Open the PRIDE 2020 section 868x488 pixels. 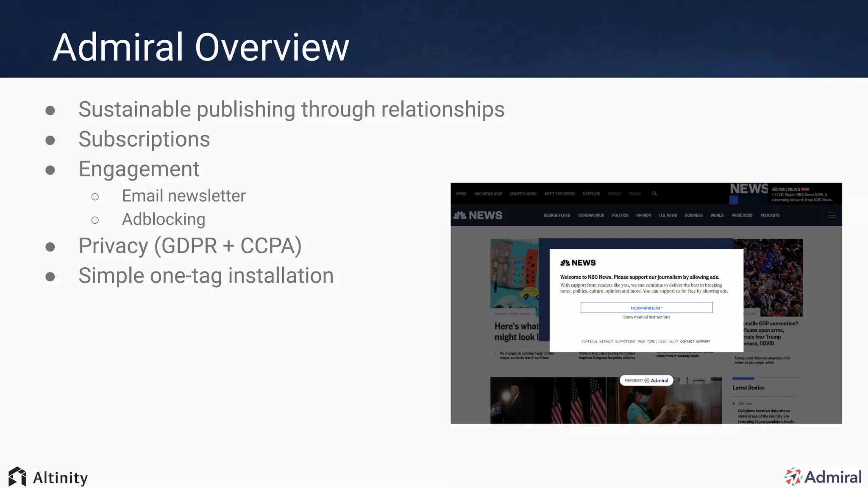tap(742, 215)
